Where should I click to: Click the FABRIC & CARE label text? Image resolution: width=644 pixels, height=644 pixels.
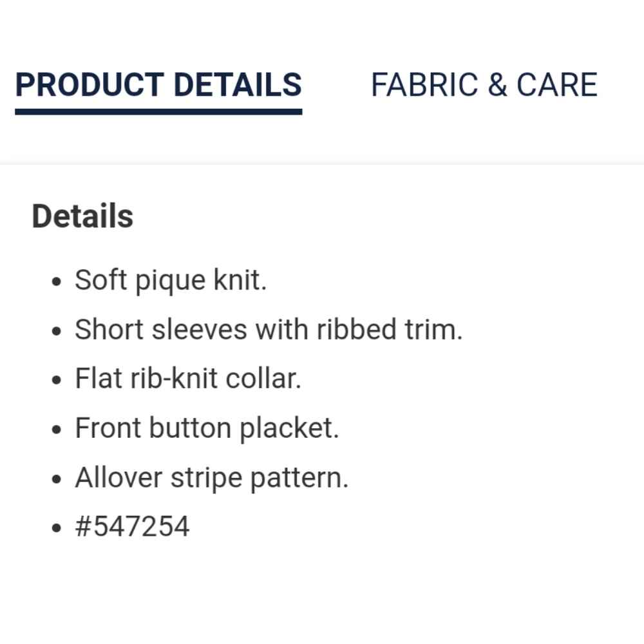pos(484,84)
